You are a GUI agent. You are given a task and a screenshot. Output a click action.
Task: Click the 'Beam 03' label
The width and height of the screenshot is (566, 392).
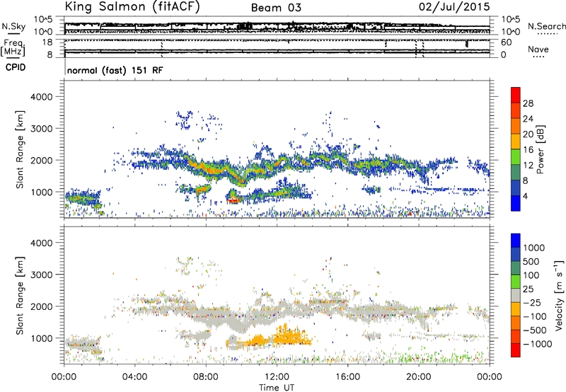point(276,8)
